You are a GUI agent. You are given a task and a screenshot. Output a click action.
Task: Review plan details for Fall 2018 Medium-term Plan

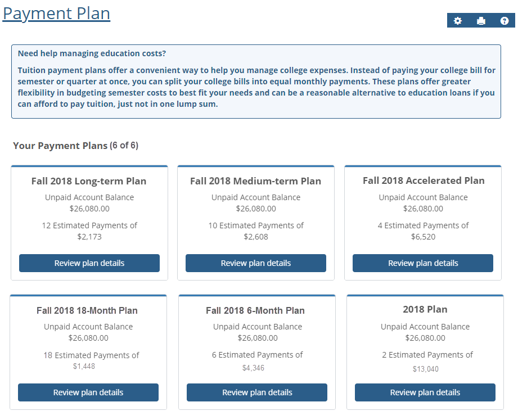point(256,263)
